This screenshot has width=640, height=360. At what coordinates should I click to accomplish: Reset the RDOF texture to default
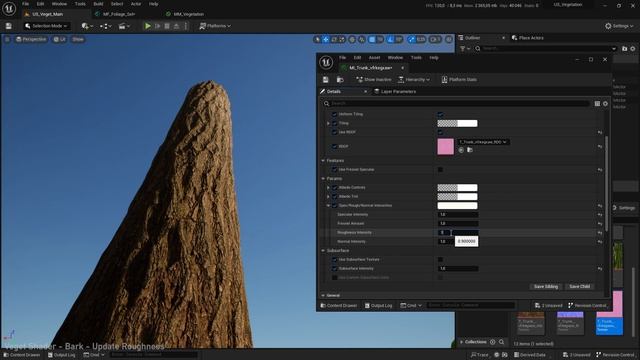(x=600, y=146)
